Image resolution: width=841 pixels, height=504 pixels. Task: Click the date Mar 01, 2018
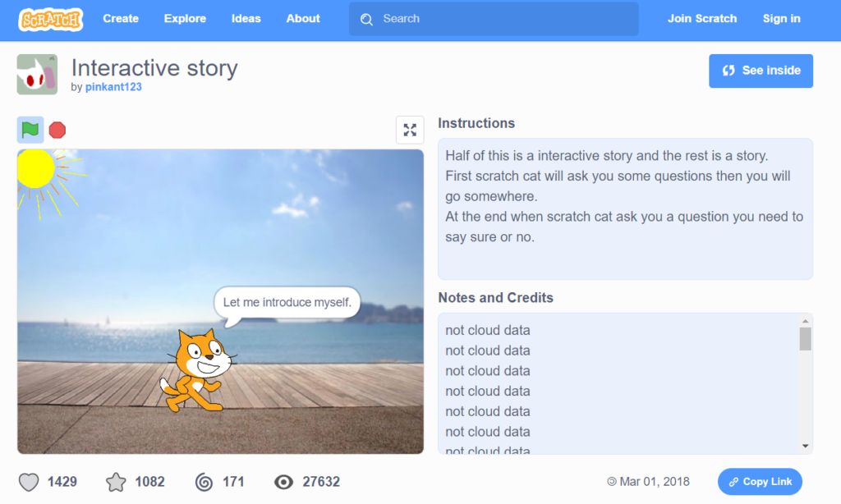(655, 482)
